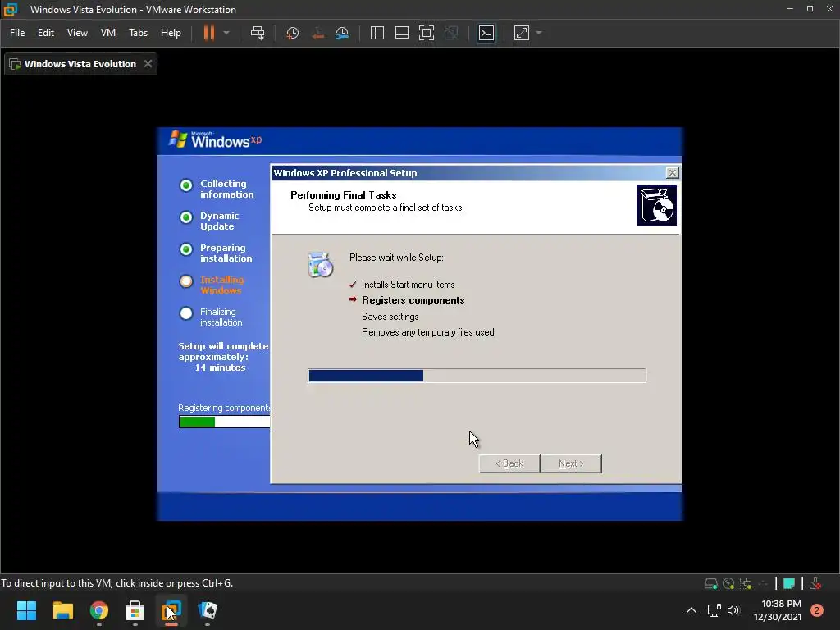Click the Performing Final Tasks progress bar
This screenshot has height=630, width=840.
coord(477,376)
